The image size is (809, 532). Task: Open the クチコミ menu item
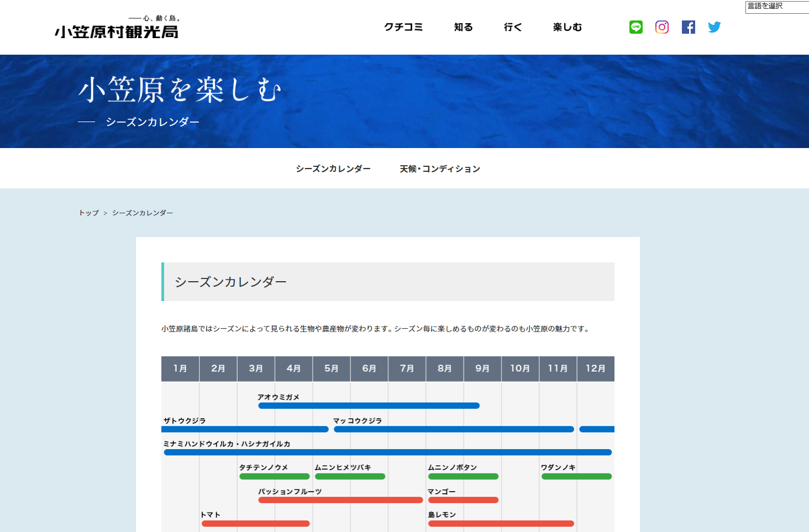pos(403,27)
